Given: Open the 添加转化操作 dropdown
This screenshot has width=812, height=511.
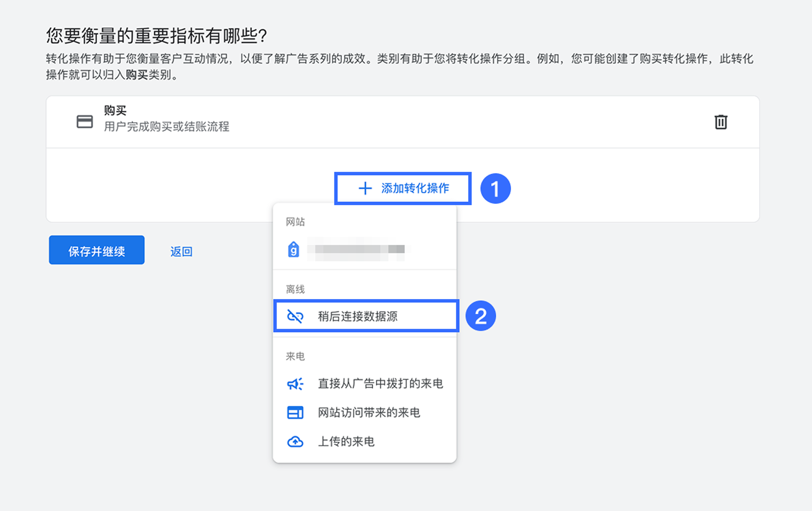Looking at the screenshot, I should point(403,188).
